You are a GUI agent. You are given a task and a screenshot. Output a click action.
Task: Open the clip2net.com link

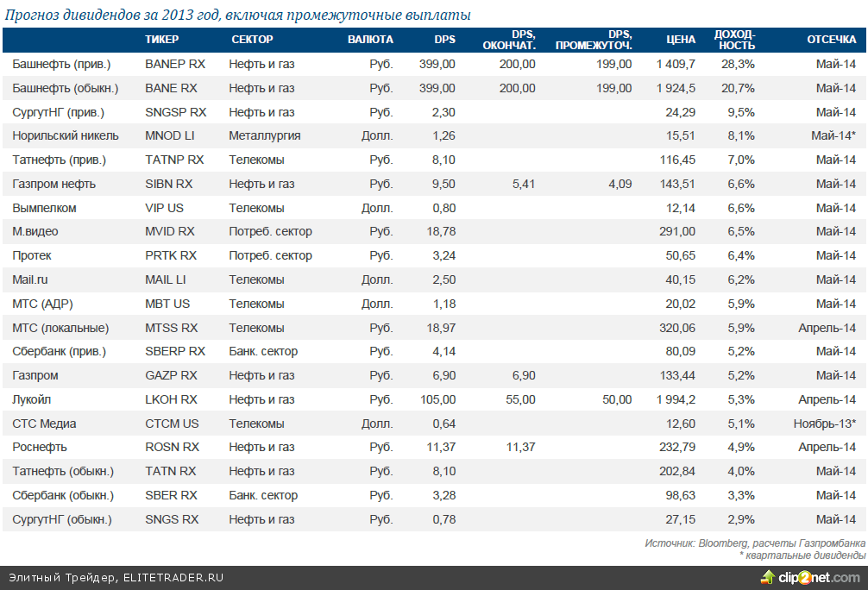819,577
